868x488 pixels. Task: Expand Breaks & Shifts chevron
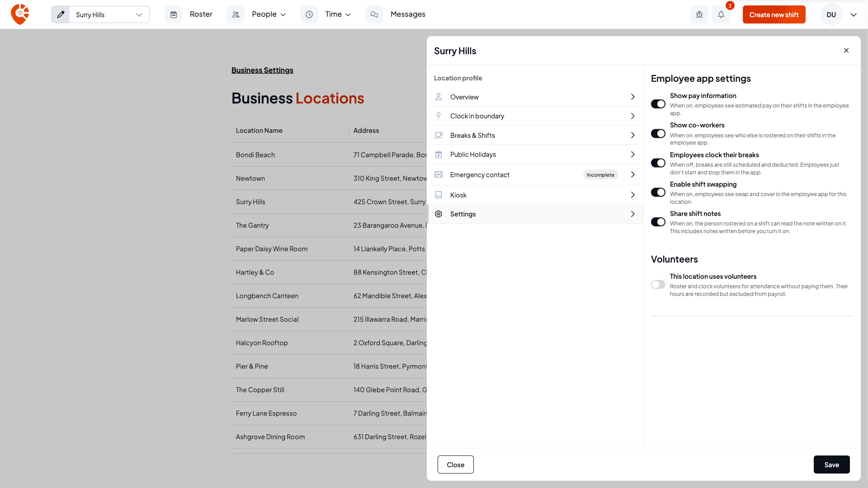[x=633, y=135]
